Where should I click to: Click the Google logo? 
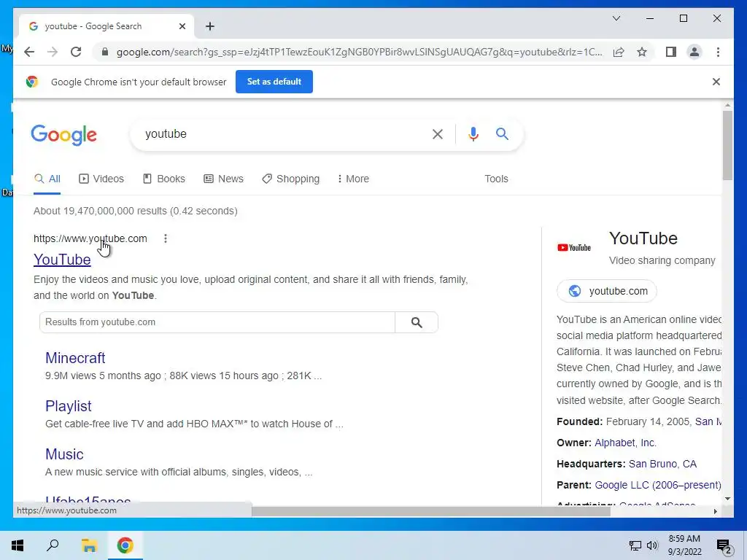point(64,135)
